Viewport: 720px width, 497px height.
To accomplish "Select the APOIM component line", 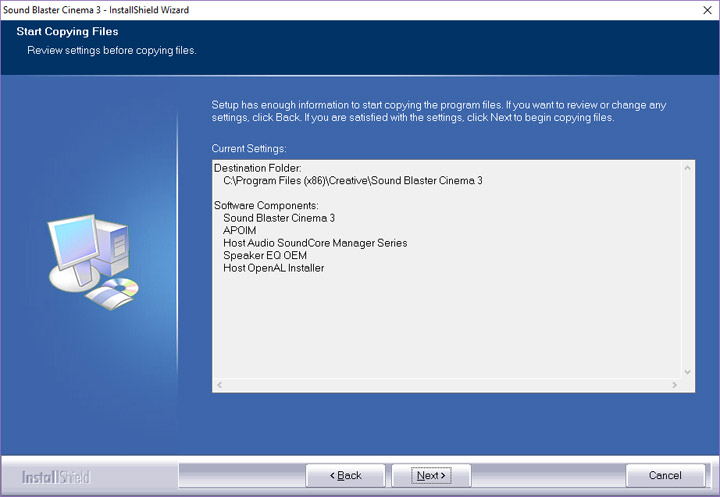I will tap(240, 231).
